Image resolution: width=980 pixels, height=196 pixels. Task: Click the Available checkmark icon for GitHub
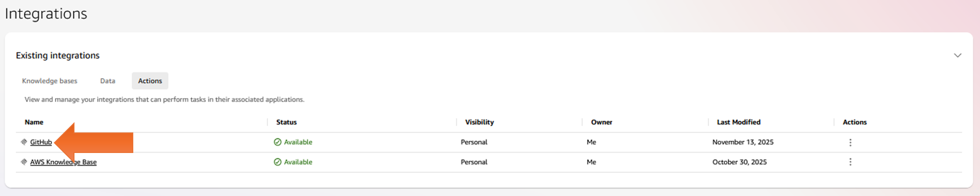pyautogui.click(x=277, y=142)
